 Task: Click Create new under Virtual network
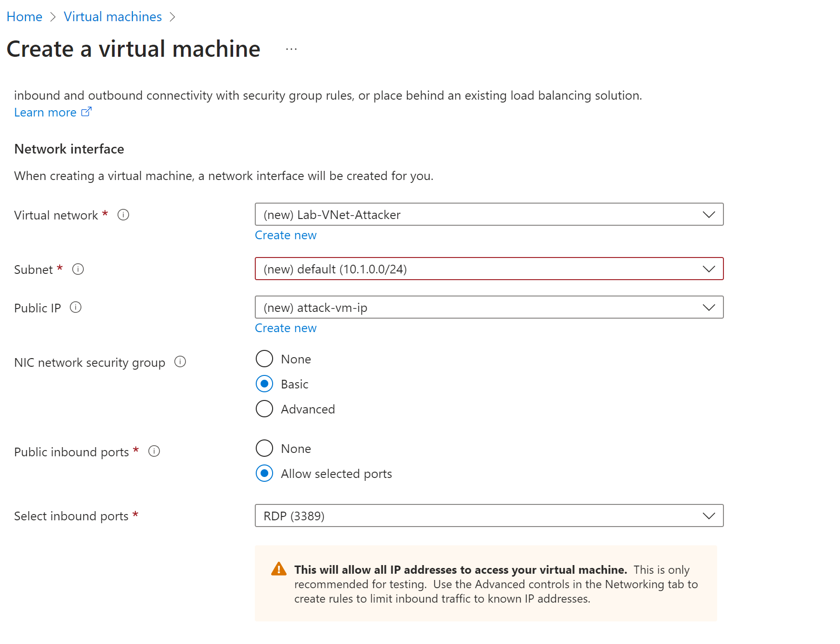(x=286, y=235)
